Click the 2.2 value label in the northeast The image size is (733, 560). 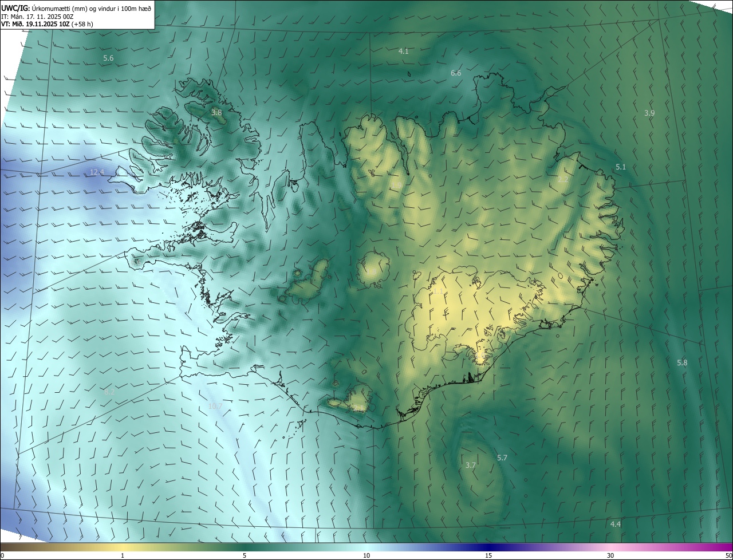pyautogui.click(x=563, y=179)
